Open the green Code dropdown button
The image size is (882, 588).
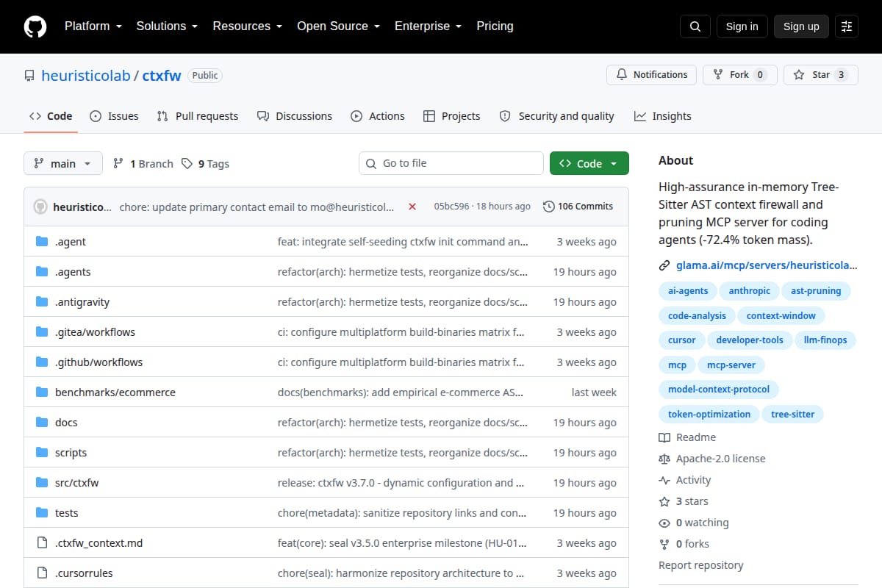[x=589, y=164]
